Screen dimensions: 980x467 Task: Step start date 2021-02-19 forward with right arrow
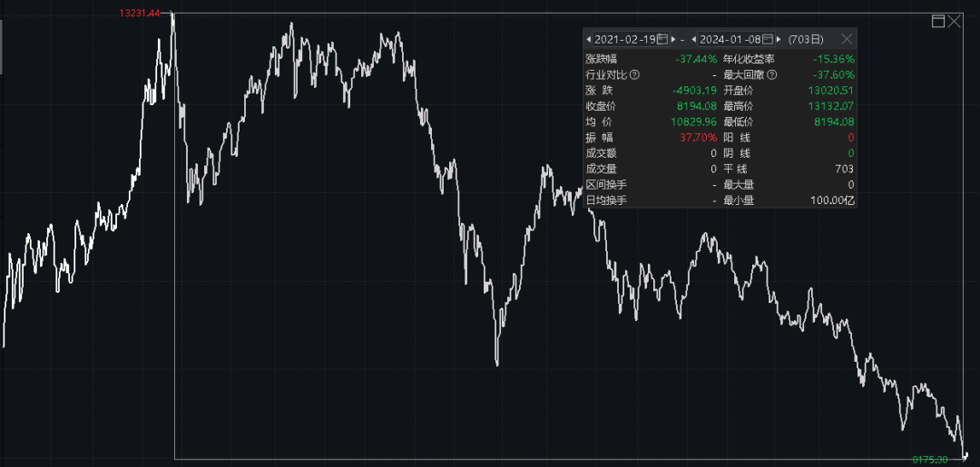point(673,39)
